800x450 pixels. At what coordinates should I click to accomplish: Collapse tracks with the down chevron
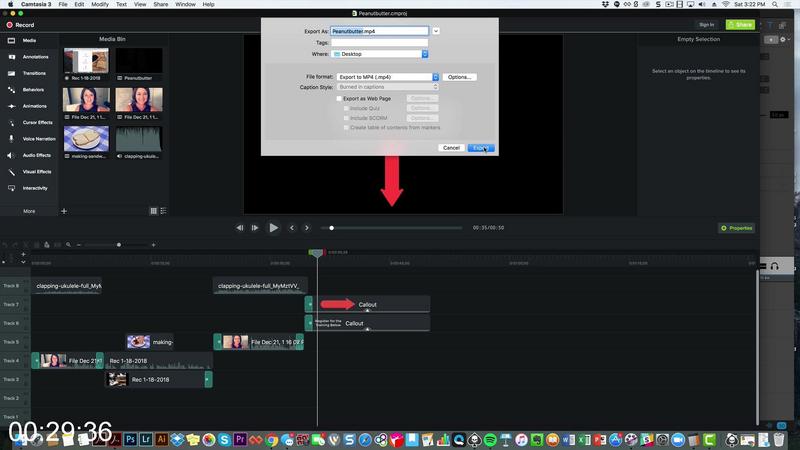tap(23, 262)
